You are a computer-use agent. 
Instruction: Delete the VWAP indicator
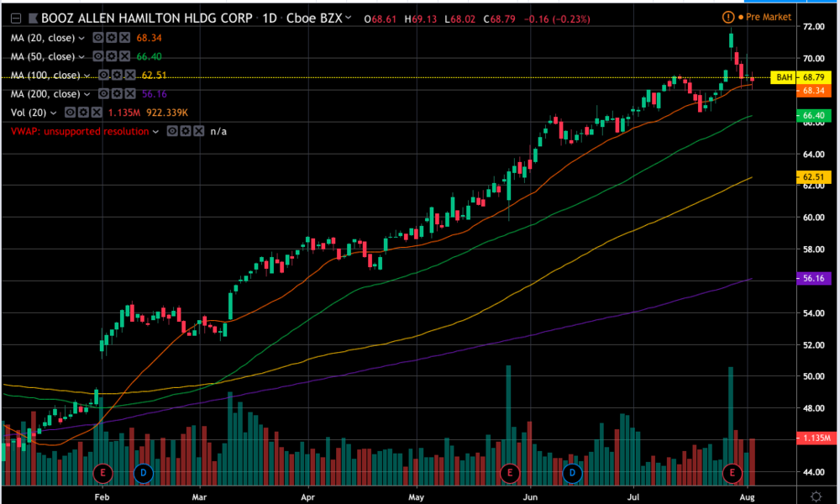pos(197,131)
